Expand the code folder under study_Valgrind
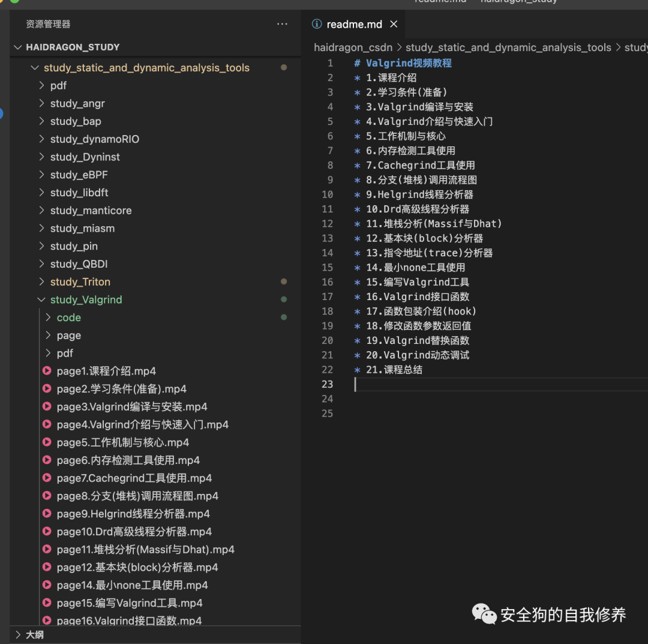The image size is (648, 644). (x=48, y=317)
